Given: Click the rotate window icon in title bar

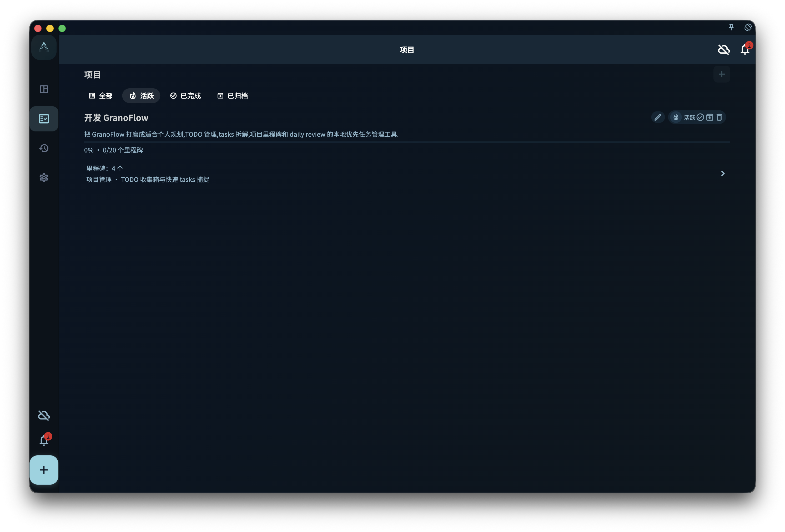Looking at the screenshot, I should click(x=748, y=27).
